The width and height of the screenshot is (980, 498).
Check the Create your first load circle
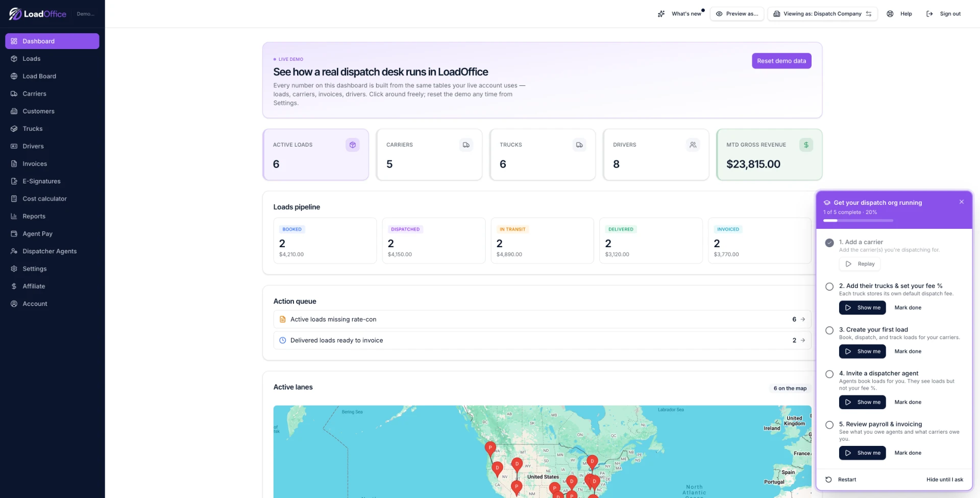829,330
